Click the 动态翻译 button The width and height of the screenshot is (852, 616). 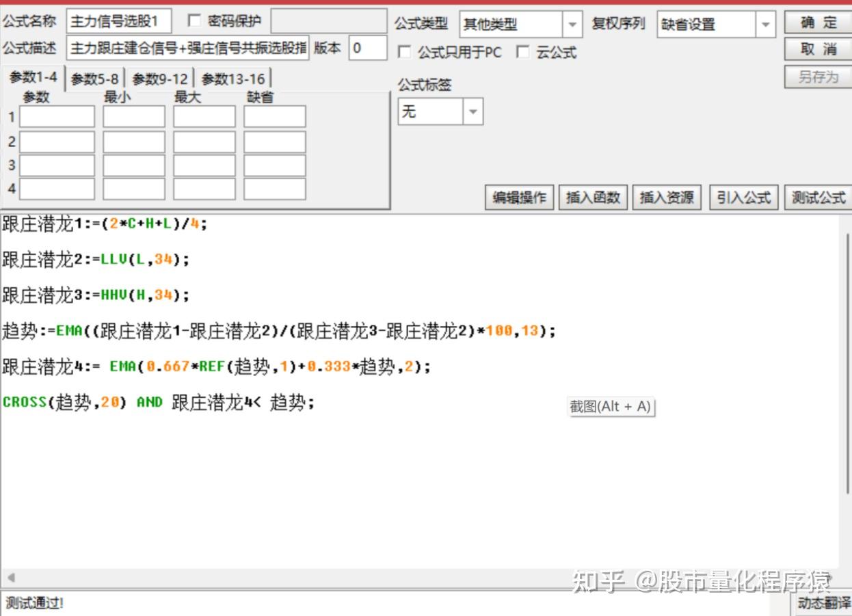pyautogui.click(x=823, y=603)
